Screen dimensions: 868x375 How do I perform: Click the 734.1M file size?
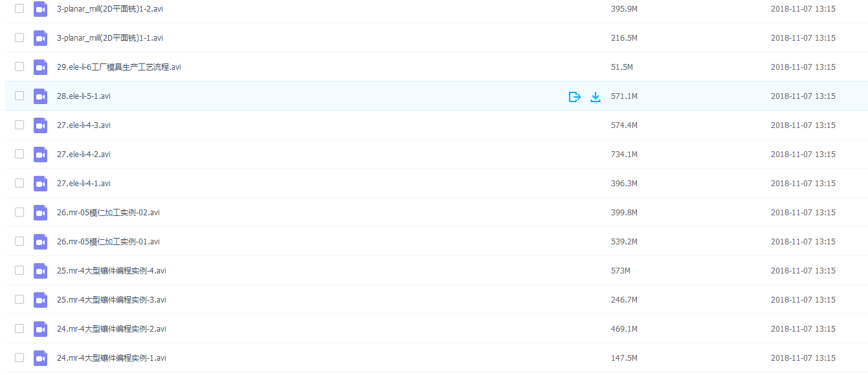624,155
